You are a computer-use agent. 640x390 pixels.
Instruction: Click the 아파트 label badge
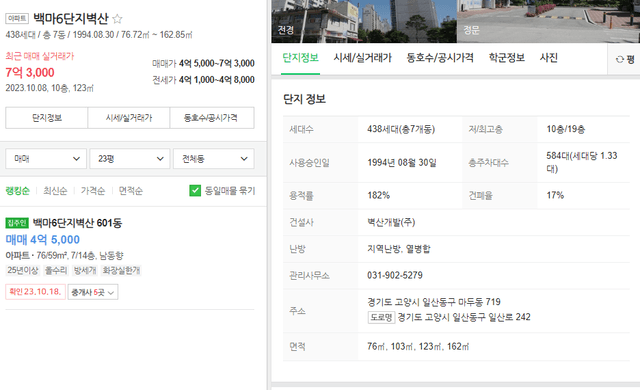coord(17,18)
